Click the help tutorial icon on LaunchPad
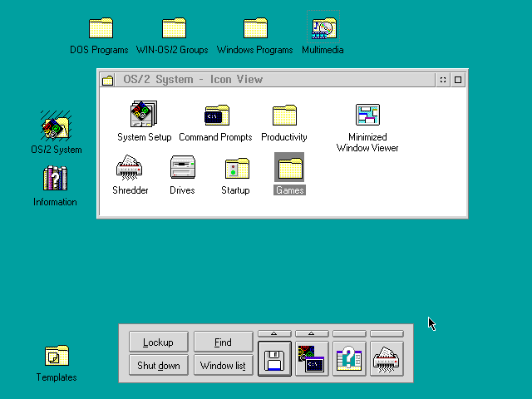Viewport: 532px width, 399px height. (x=349, y=359)
